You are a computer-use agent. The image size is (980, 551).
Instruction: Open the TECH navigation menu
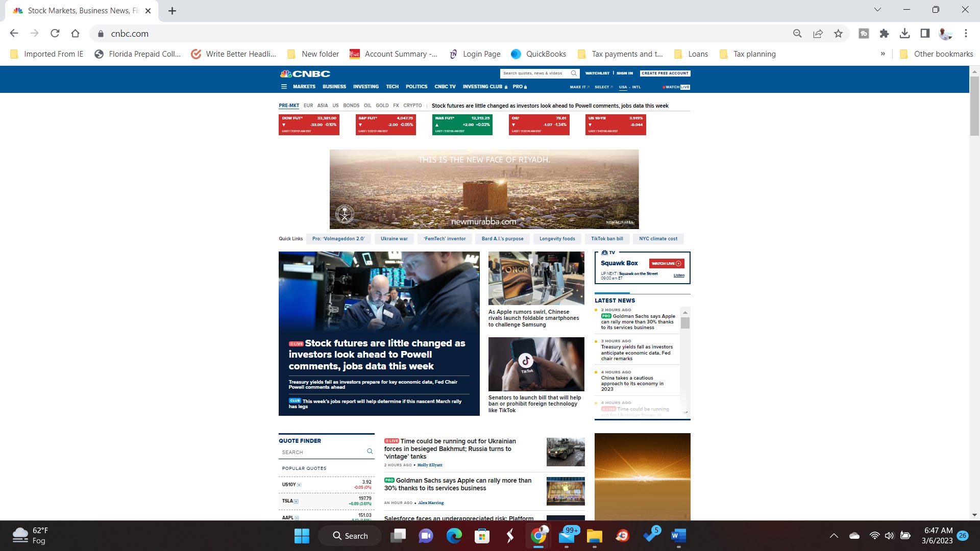tap(392, 87)
